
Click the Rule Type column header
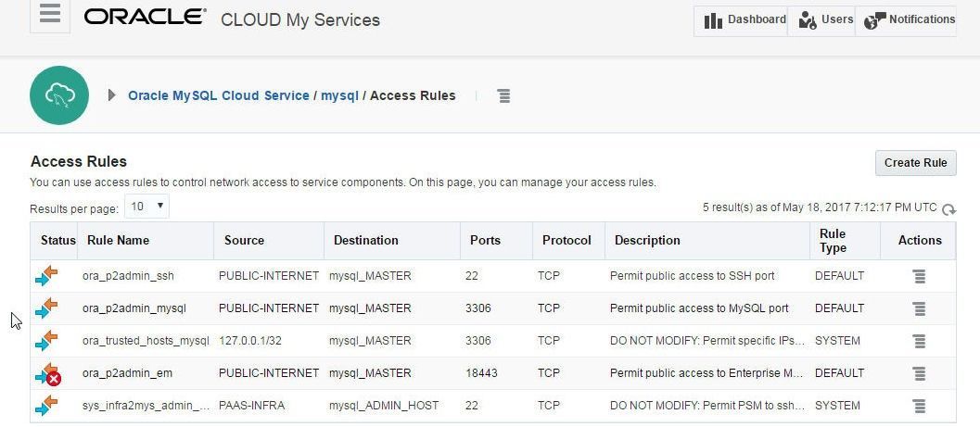[833, 240]
